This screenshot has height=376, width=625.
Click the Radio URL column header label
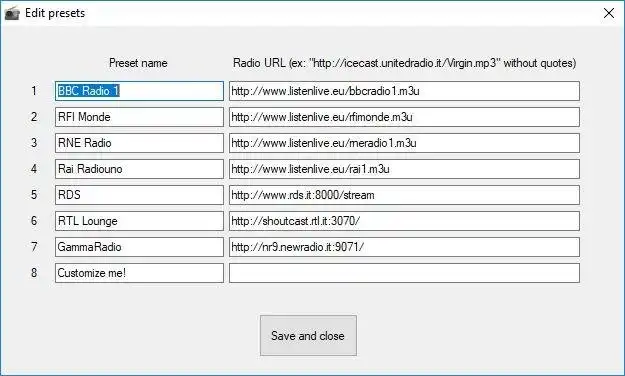point(405,63)
